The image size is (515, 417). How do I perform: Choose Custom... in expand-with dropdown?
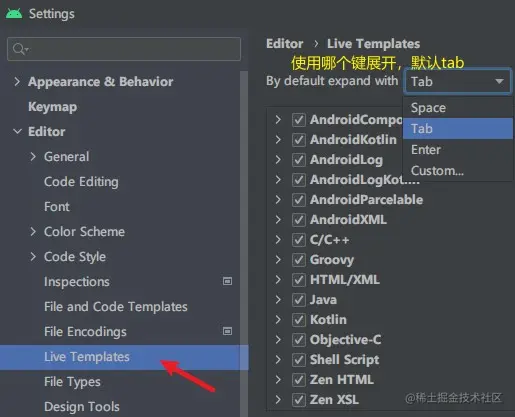point(458,171)
